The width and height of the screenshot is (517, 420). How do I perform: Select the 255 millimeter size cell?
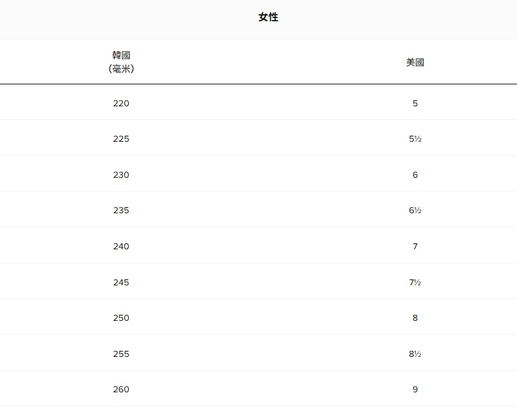(x=121, y=354)
